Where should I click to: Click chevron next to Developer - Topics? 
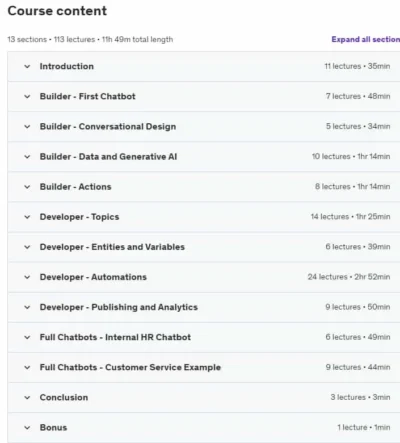pyautogui.click(x=27, y=217)
